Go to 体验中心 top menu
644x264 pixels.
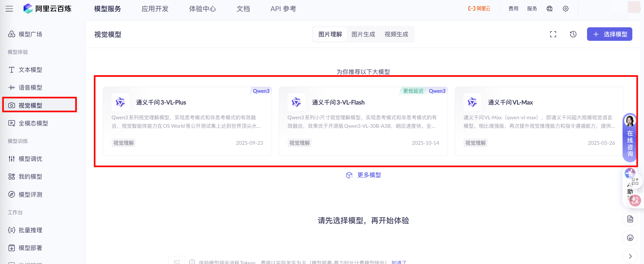(202, 9)
